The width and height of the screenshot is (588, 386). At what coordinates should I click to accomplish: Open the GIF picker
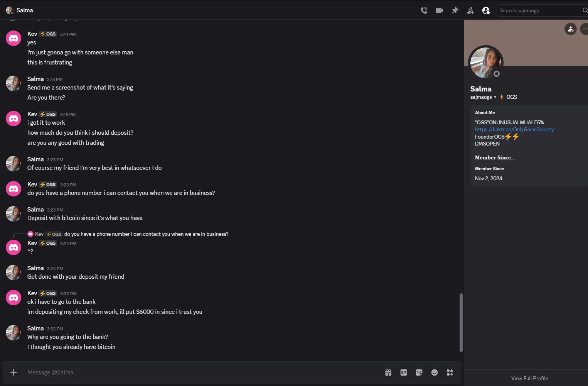[x=404, y=372]
